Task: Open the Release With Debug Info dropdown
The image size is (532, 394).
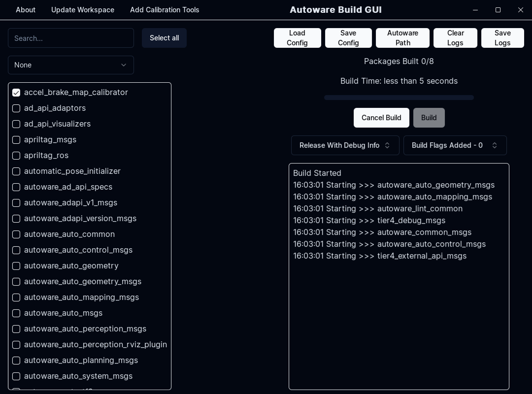Action: (345, 145)
